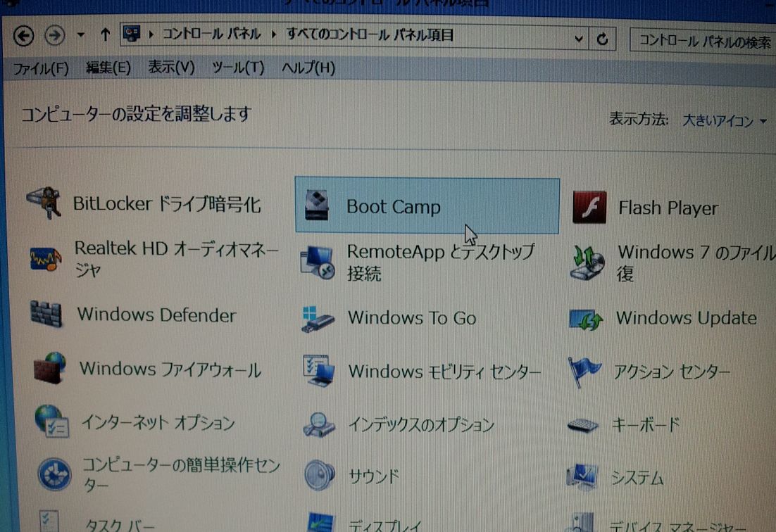
Task: Change view mode via 大きいアイコン dropdown
Action: 725,120
